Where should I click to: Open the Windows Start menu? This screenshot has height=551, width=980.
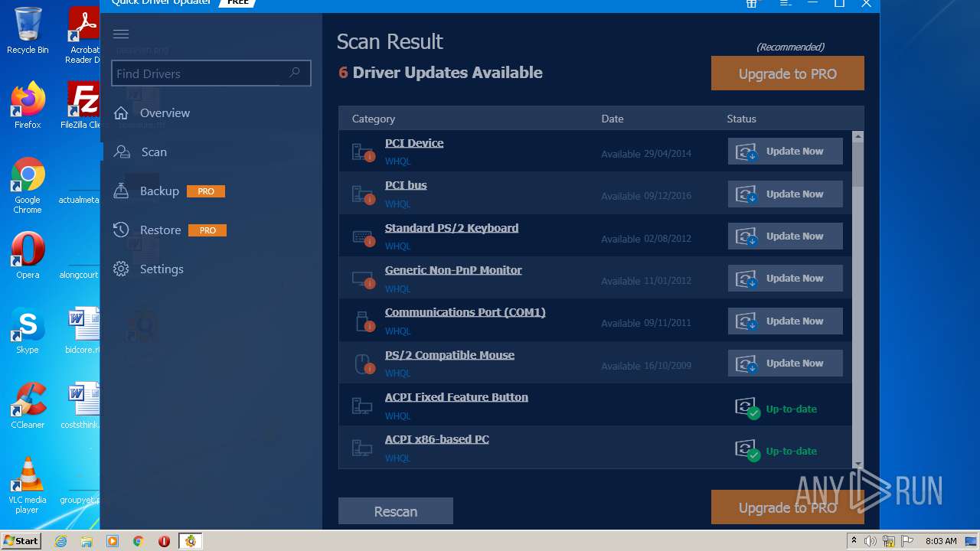point(21,540)
